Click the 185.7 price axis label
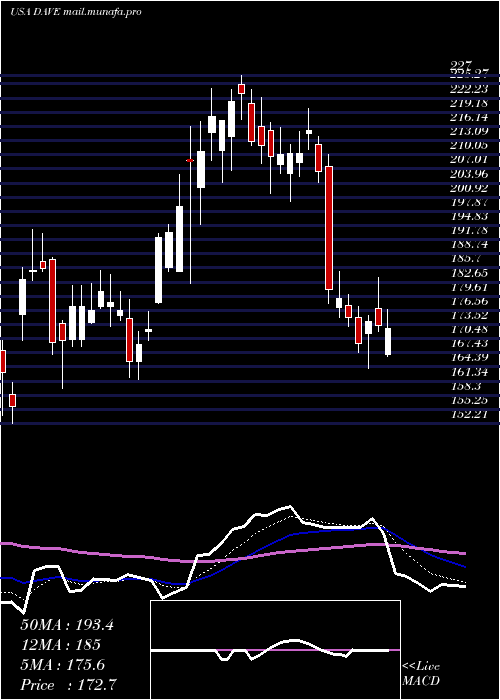Viewport: 500px width, 700px height. [465, 258]
